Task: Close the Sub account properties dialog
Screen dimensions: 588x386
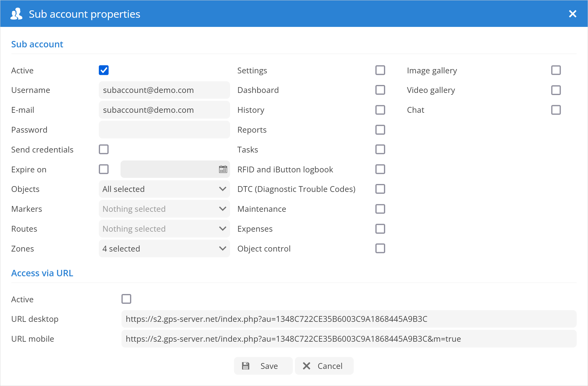Action: point(572,14)
